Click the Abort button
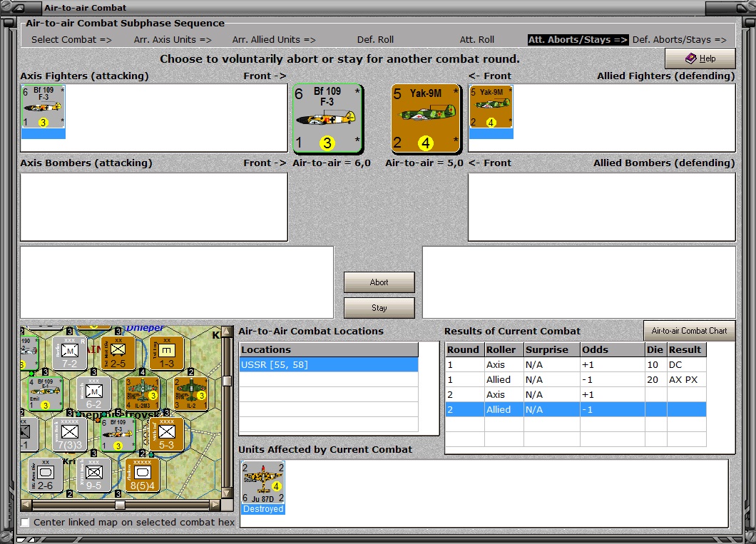Screen dimensions: 756x544 click(379, 282)
